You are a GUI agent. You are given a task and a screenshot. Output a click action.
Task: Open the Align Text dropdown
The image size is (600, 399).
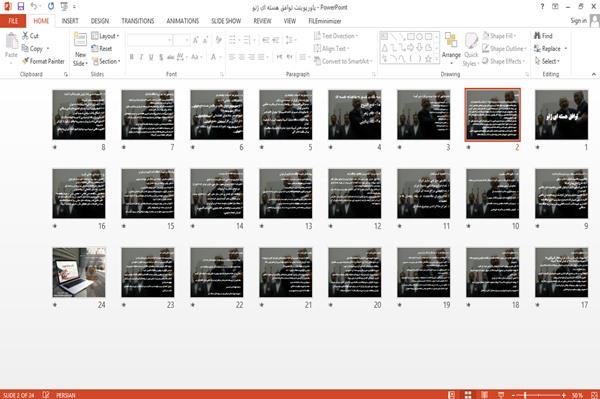pyautogui.click(x=331, y=49)
